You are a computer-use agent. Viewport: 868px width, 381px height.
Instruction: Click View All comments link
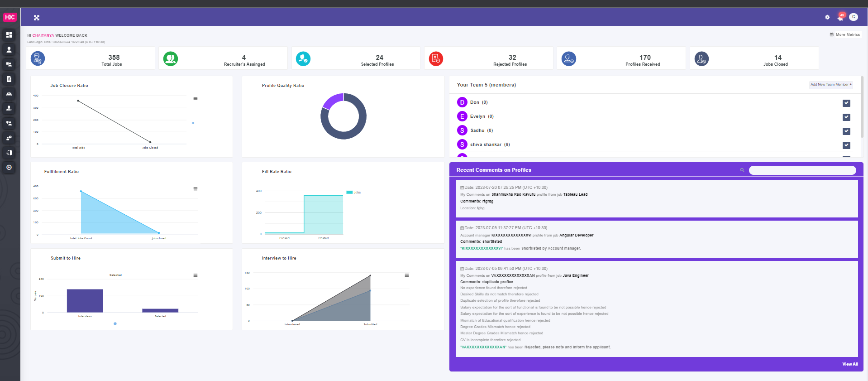(850, 364)
